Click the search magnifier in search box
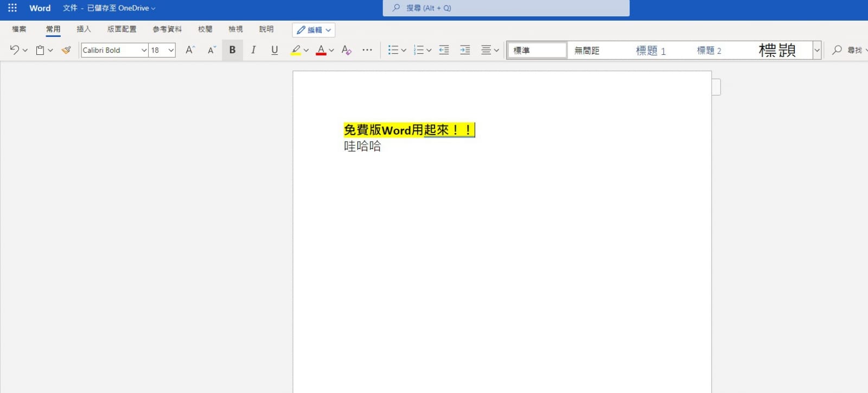868x393 pixels. 396,8
